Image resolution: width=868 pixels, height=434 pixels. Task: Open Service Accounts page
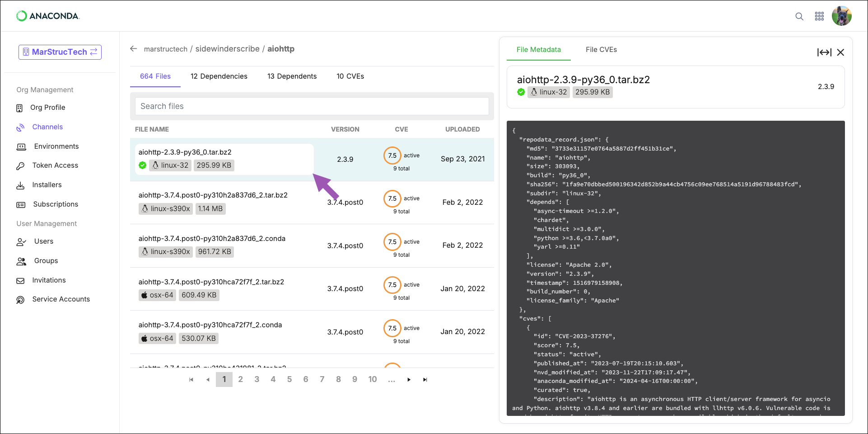point(61,299)
